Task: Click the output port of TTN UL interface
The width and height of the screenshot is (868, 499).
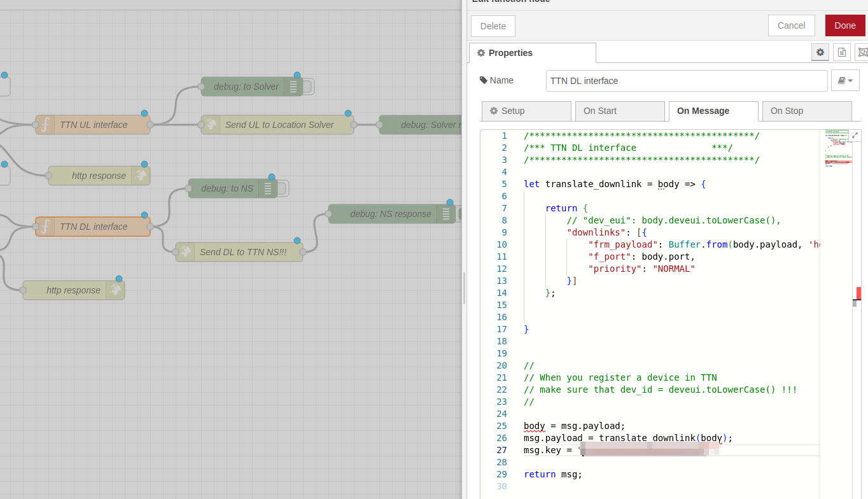Action: [x=150, y=125]
